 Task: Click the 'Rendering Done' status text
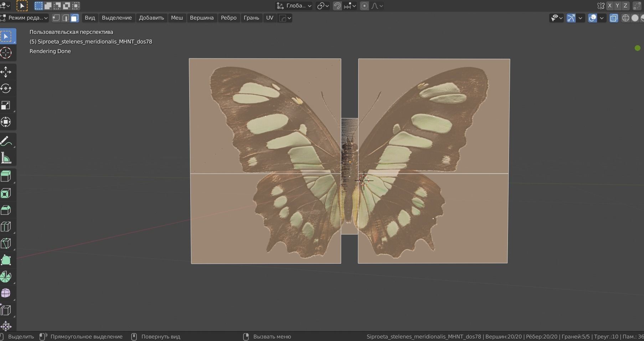50,51
